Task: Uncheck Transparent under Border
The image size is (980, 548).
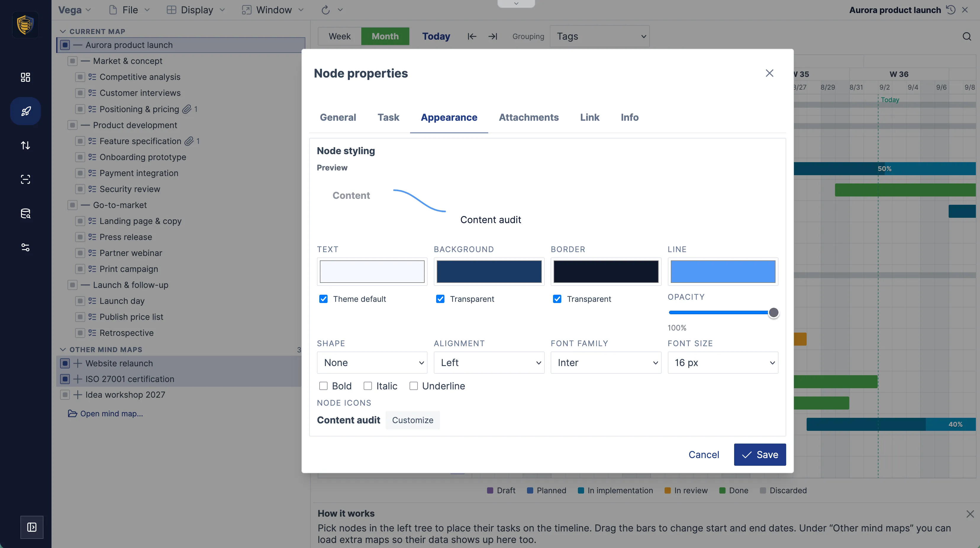Action: 557,299
